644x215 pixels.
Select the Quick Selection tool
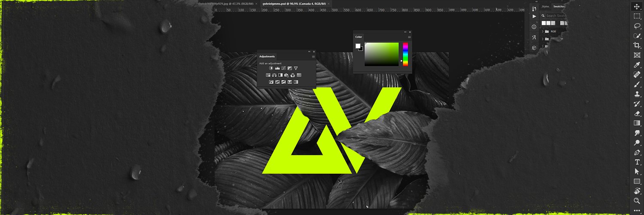pyautogui.click(x=637, y=36)
